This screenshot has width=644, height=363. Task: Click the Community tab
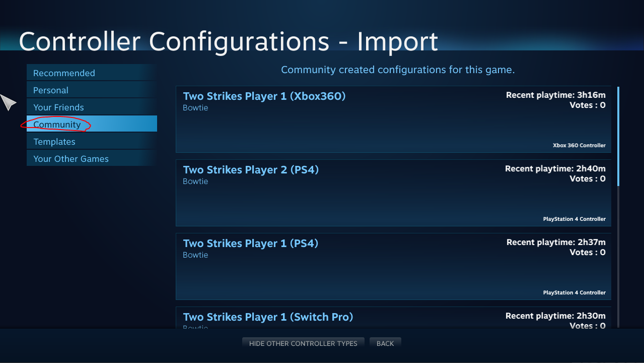[x=57, y=125]
